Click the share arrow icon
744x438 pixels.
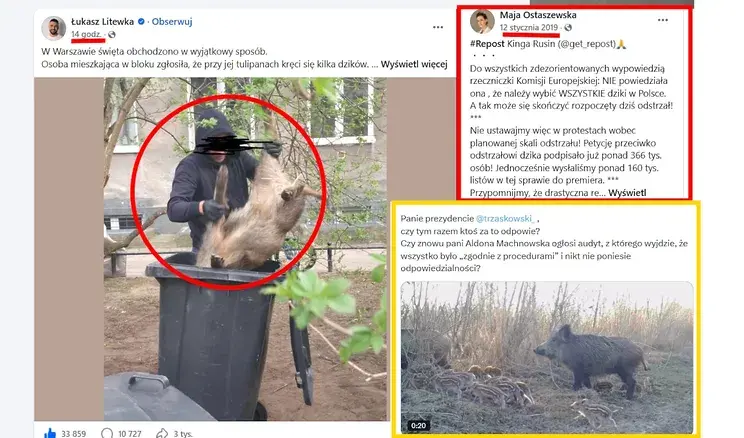tap(162, 433)
